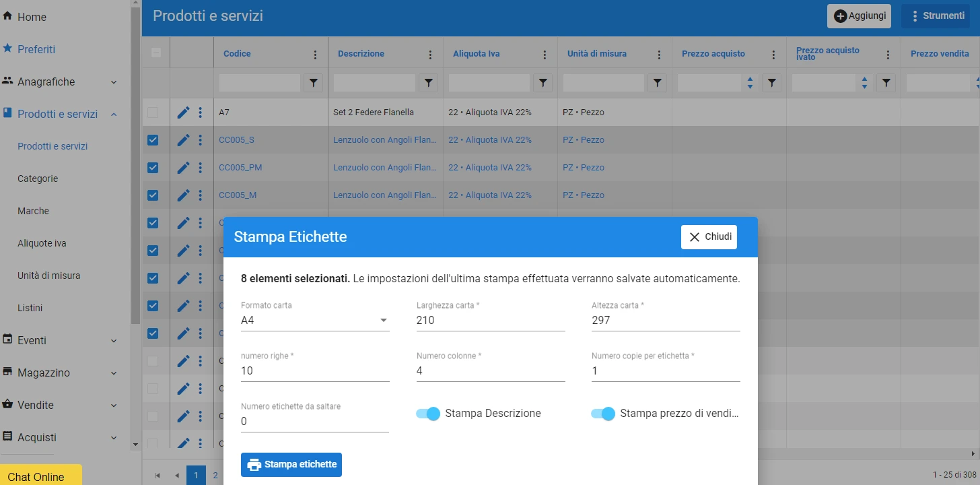Image resolution: width=980 pixels, height=485 pixels.
Task: Click the Numero colonne input field
Action: (x=490, y=370)
